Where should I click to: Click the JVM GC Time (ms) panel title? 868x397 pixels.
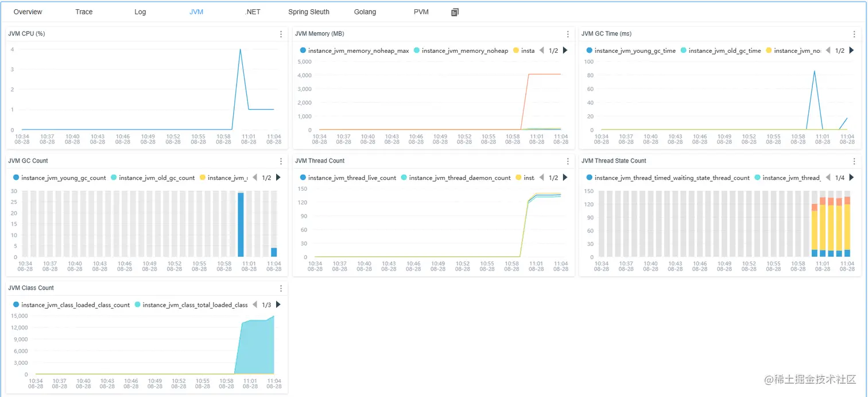[606, 34]
